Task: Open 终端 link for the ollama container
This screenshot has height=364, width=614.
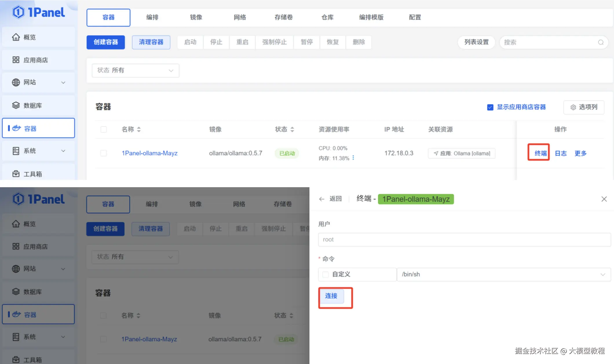Action: pyautogui.click(x=540, y=153)
